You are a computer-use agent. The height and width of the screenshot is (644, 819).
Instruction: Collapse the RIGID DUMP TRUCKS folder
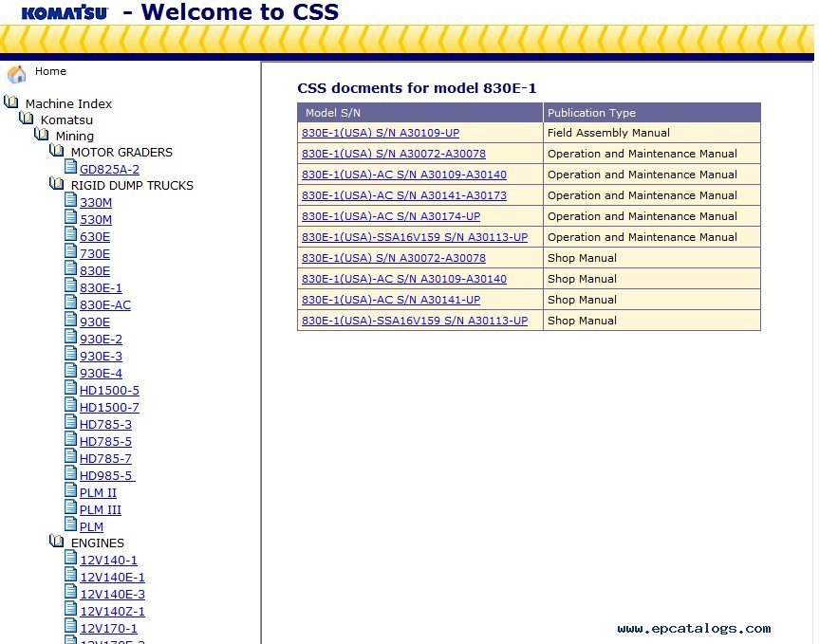pos(57,184)
